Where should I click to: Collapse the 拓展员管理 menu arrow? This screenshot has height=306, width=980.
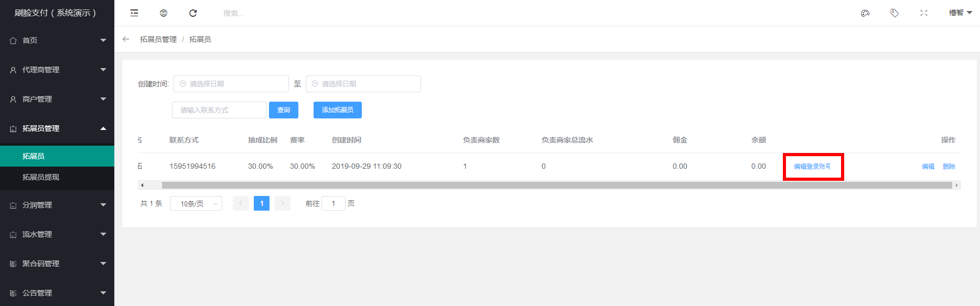pyautogui.click(x=103, y=128)
